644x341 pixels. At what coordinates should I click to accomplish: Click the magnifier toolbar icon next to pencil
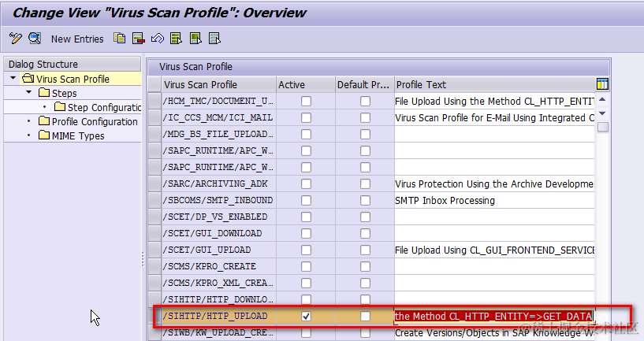35,39
